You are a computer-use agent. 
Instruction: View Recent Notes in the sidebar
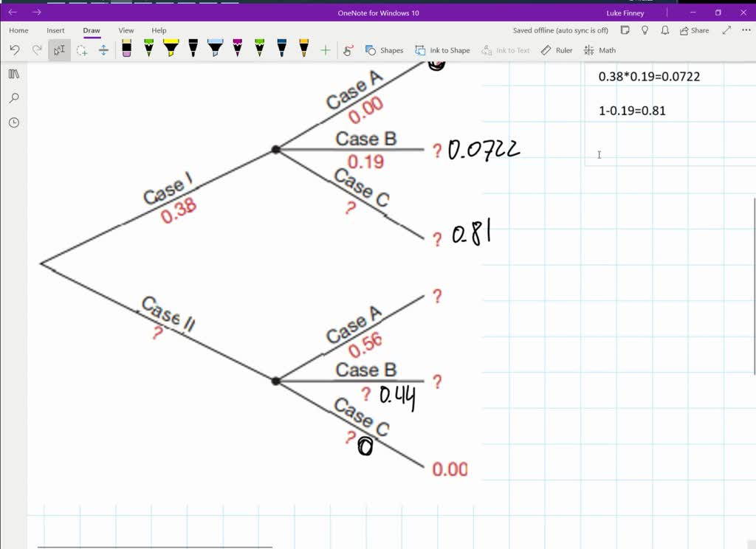(x=13, y=122)
